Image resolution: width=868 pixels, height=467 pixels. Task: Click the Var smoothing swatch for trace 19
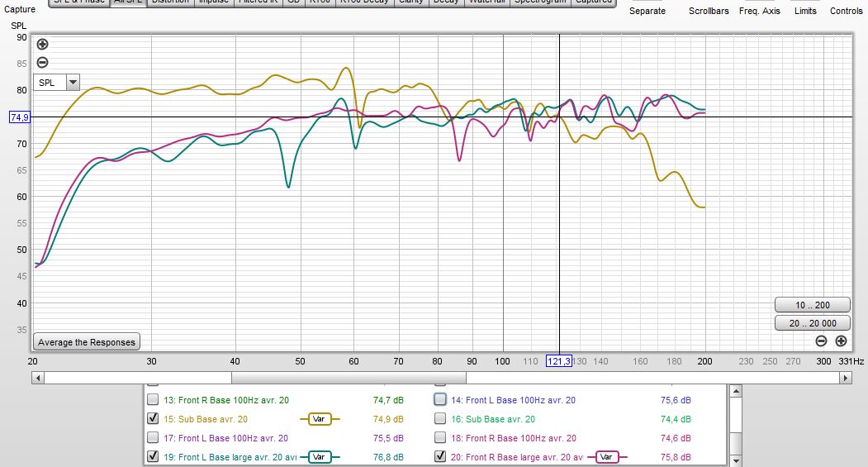coord(320,457)
